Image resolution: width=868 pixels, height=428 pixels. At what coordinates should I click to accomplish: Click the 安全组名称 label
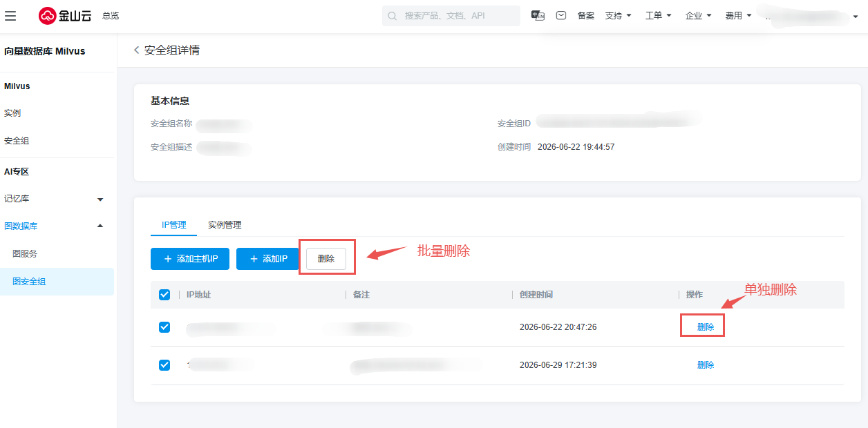171,124
